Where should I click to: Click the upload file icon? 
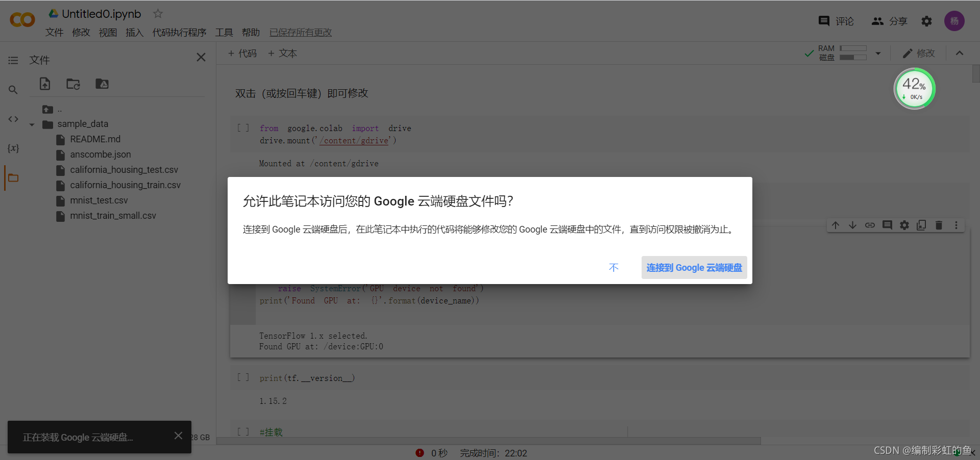coord(45,84)
